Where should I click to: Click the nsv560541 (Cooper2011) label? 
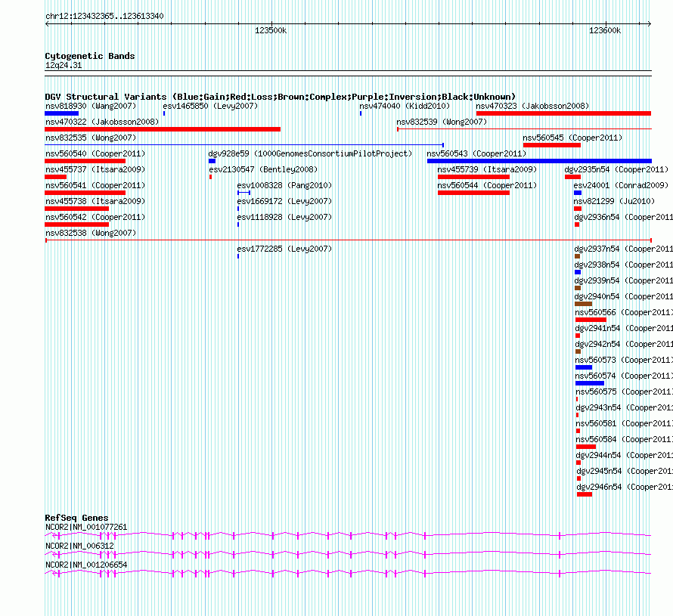pyautogui.click(x=95, y=185)
